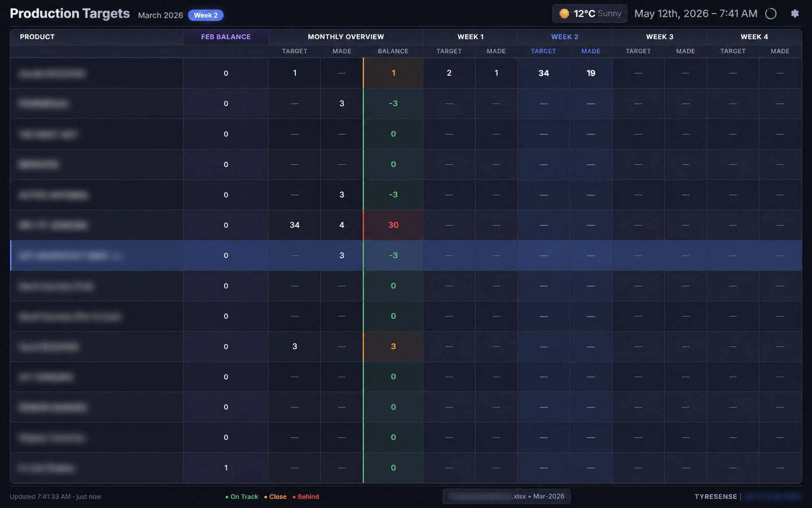Choose the WEEK 3 column group header

coord(659,37)
